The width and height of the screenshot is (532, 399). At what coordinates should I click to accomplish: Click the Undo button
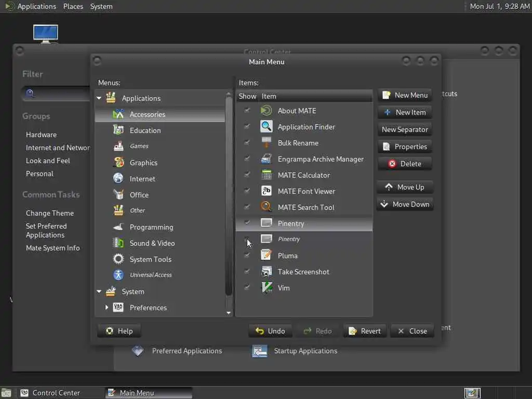tap(270, 331)
